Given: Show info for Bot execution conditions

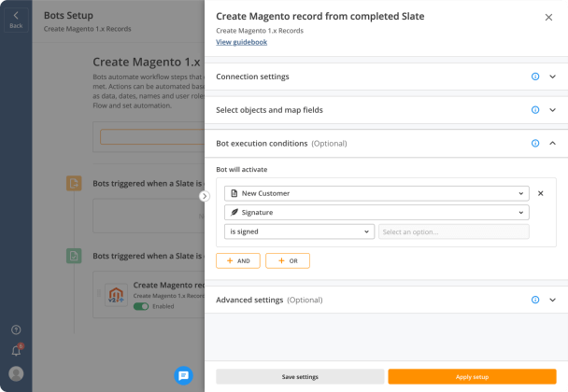Looking at the screenshot, I should tap(535, 144).
